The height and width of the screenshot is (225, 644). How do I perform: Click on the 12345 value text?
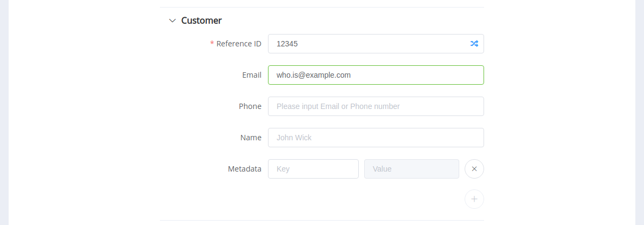pyautogui.click(x=287, y=44)
